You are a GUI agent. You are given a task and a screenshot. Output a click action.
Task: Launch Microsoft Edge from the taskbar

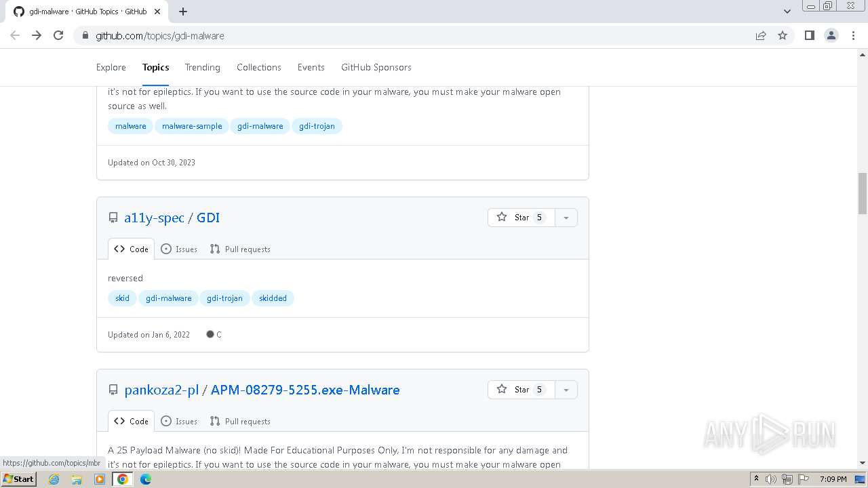pyautogui.click(x=146, y=479)
